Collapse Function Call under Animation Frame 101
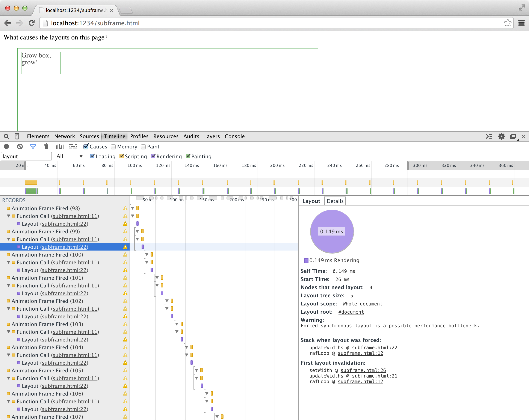 [x=9, y=286]
